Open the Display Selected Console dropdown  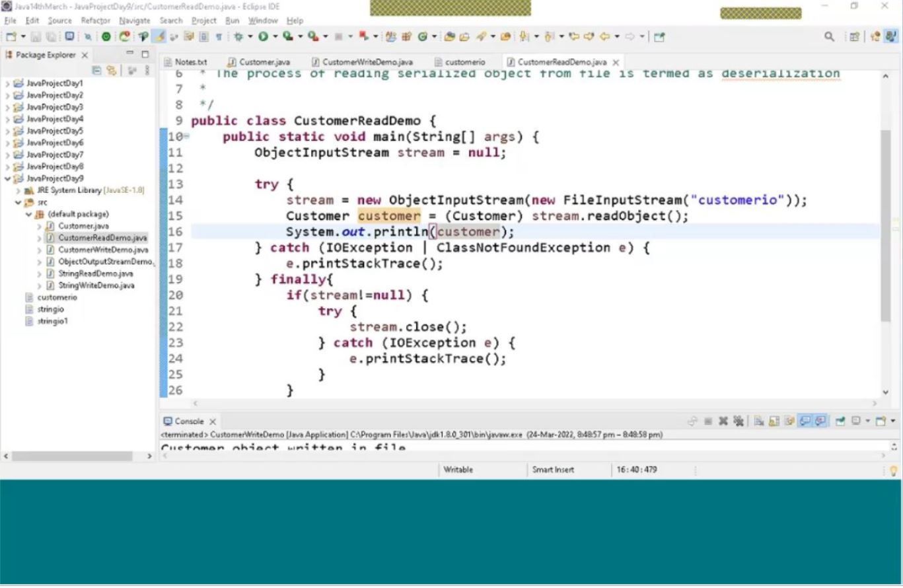(868, 421)
